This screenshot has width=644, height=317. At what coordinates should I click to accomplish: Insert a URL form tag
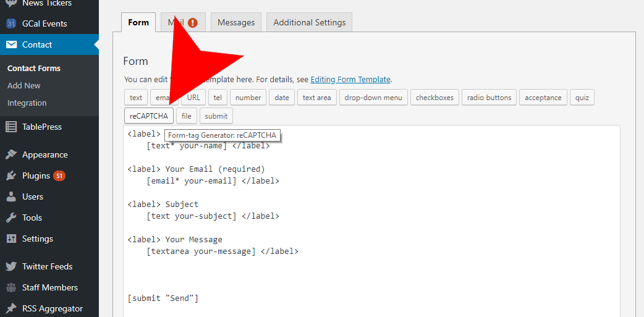click(193, 98)
